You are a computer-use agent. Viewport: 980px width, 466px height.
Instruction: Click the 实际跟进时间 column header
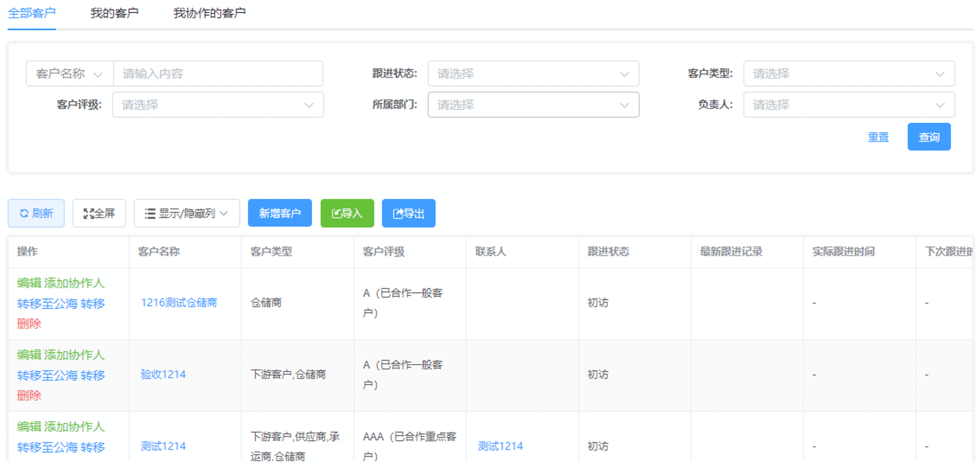tap(843, 252)
